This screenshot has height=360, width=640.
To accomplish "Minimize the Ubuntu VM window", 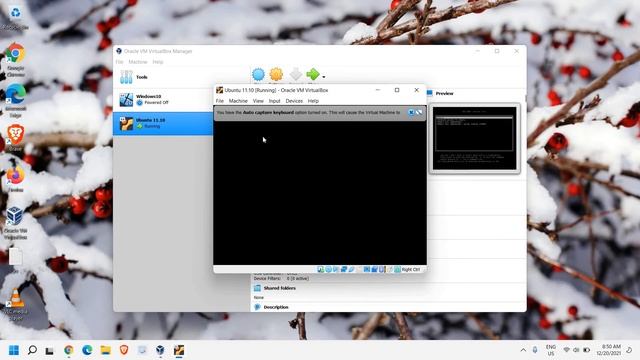I will [x=378, y=90].
